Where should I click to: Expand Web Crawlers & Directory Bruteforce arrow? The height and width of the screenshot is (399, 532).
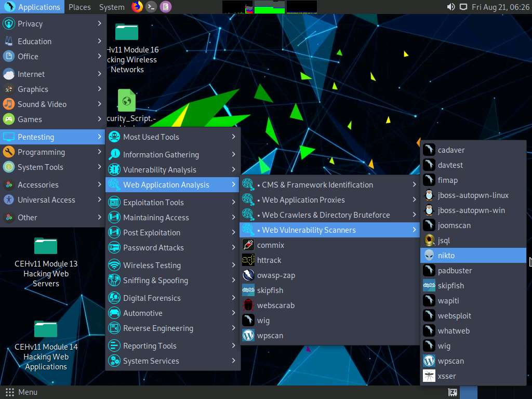click(x=414, y=215)
